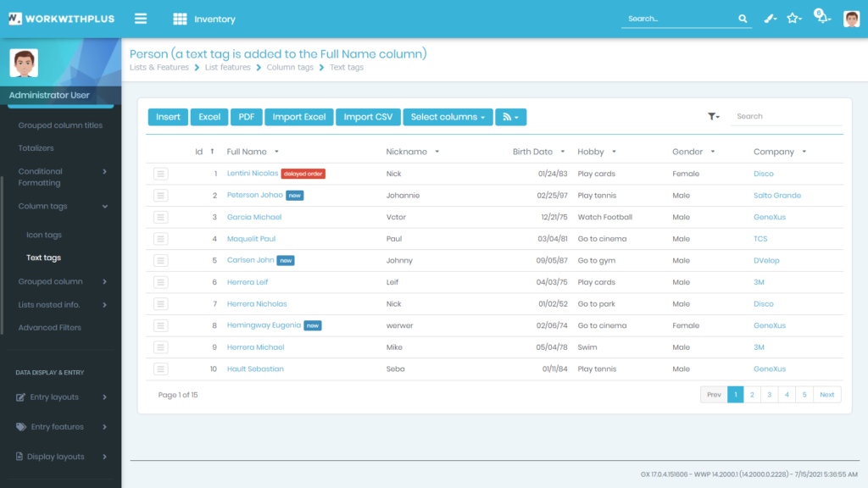Open the Hobby column dropdown

[614, 152]
